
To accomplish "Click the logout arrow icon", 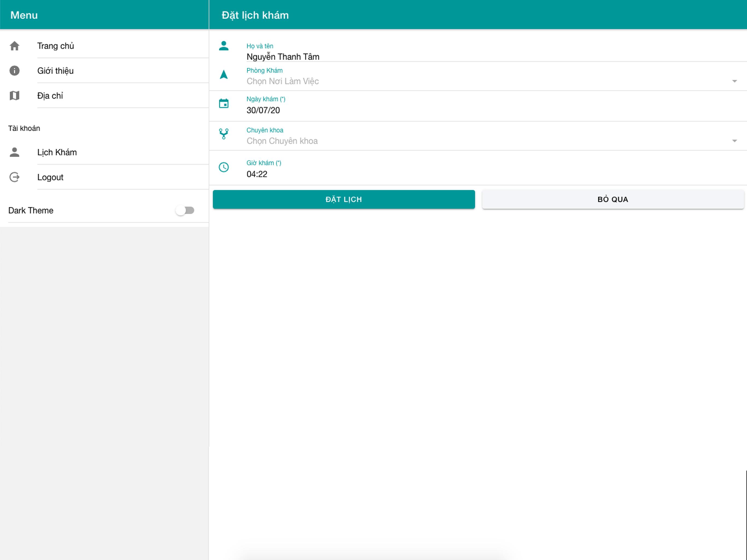I will (x=14, y=177).
